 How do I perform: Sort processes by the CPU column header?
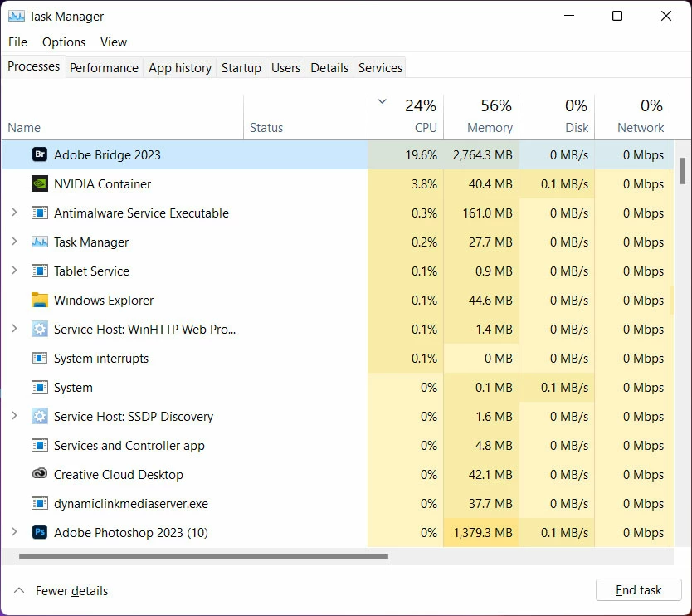[406, 116]
